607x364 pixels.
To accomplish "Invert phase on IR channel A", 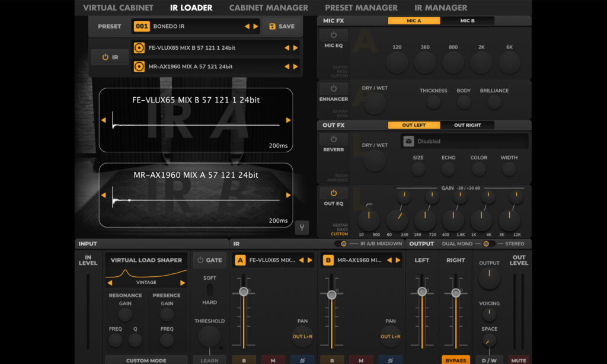I will pos(302,359).
